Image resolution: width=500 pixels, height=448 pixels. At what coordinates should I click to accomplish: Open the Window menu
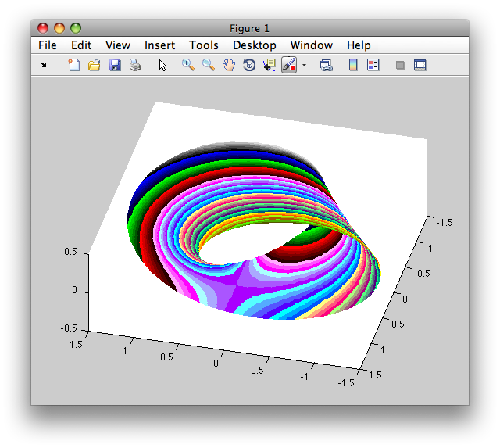click(312, 45)
